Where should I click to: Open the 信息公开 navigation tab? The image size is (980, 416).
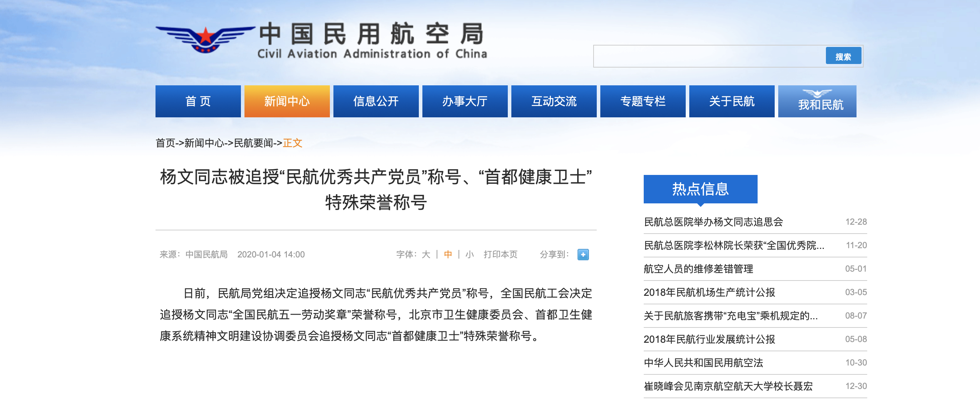click(x=376, y=101)
